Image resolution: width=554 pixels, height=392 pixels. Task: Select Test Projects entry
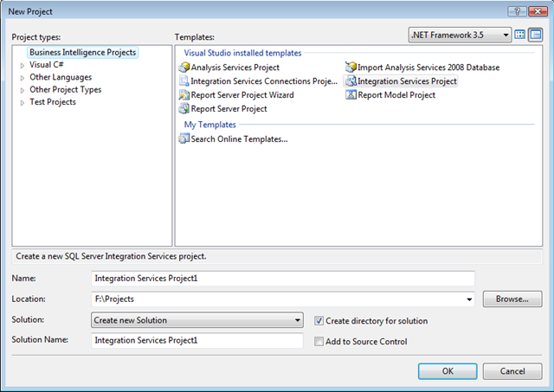coord(53,102)
